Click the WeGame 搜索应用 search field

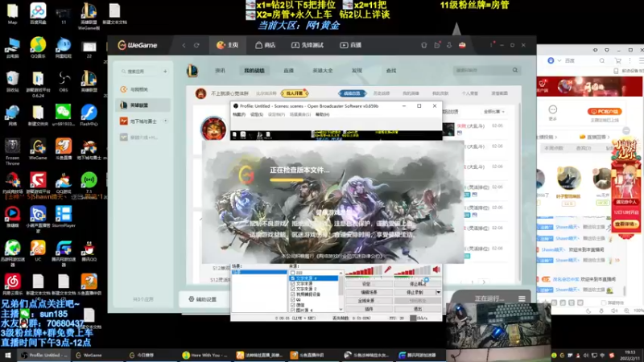(140, 72)
